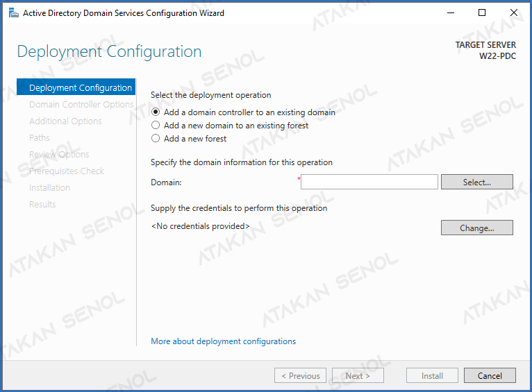
Task: Click Change... to supply credentials
Action: tap(476, 228)
